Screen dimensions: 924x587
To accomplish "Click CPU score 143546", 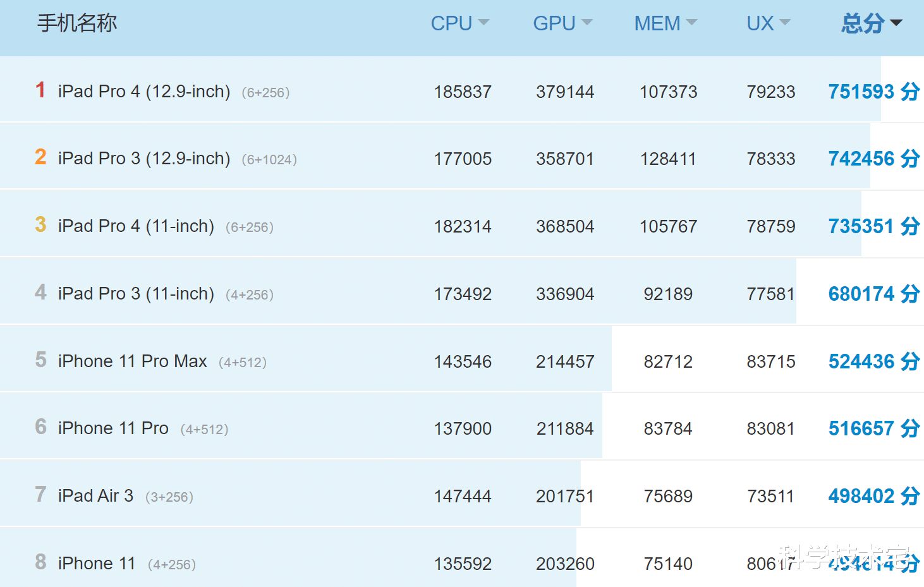I will click(x=463, y=362).
